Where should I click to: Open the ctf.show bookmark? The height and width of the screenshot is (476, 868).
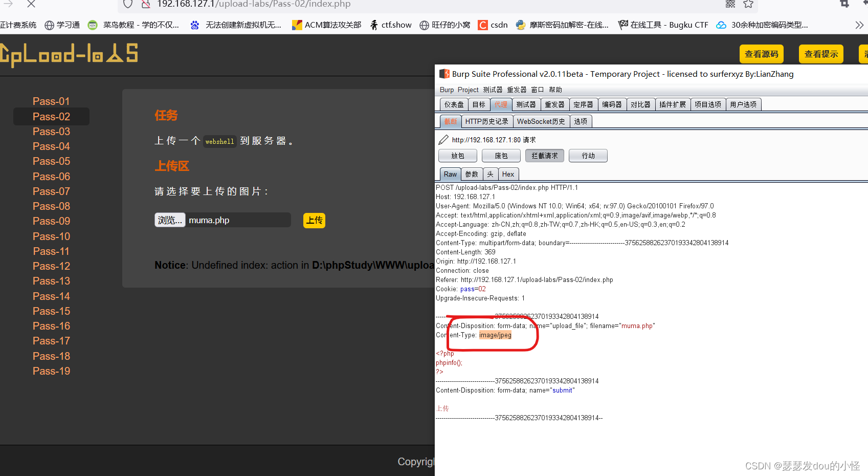[391, 25]
